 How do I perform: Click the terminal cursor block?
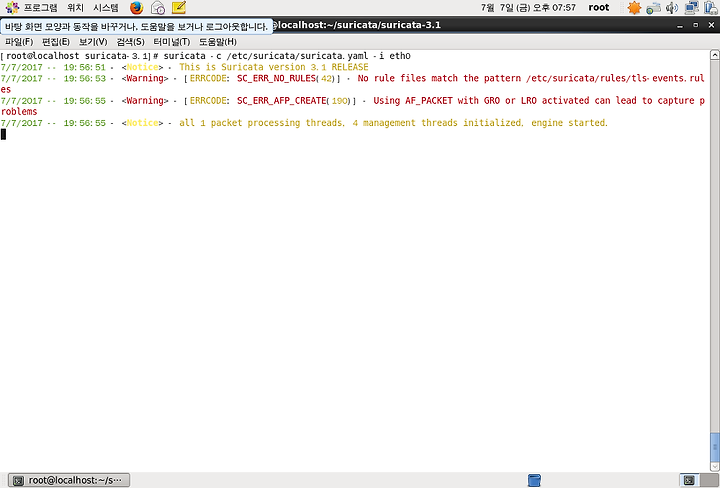pyautogui.click(x=3, y=134)
